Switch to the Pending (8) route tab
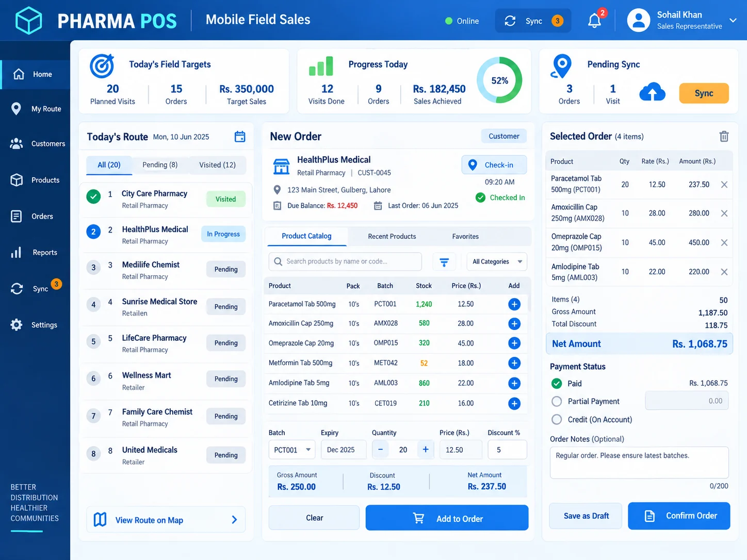The width and height of the screenshot is (747, 560). click(x=160, y=165)
